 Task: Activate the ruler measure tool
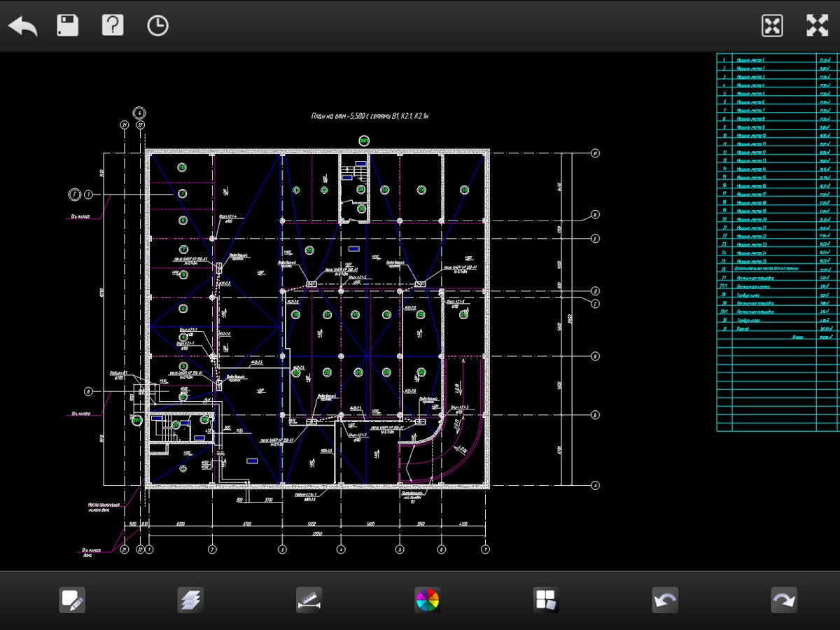309,600
